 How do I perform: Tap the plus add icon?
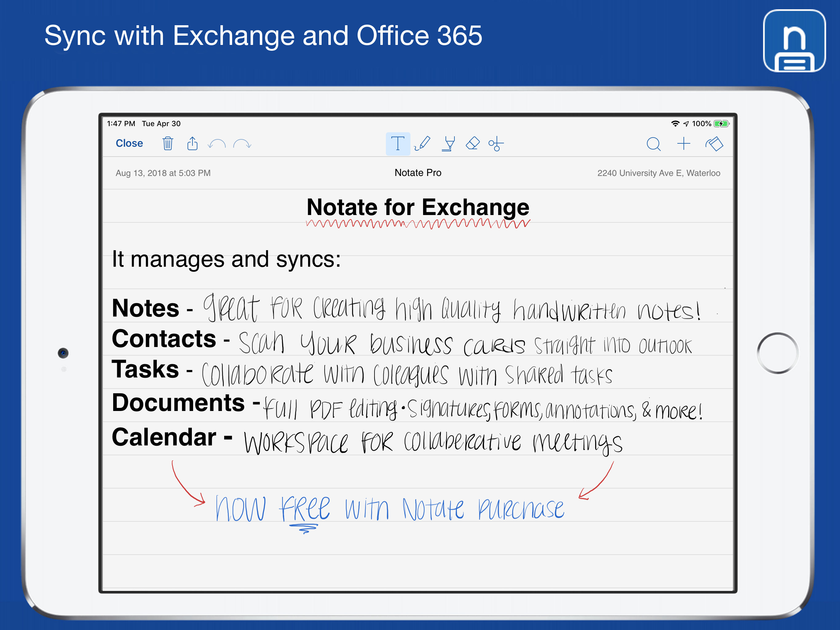click(x=683, y=144)
